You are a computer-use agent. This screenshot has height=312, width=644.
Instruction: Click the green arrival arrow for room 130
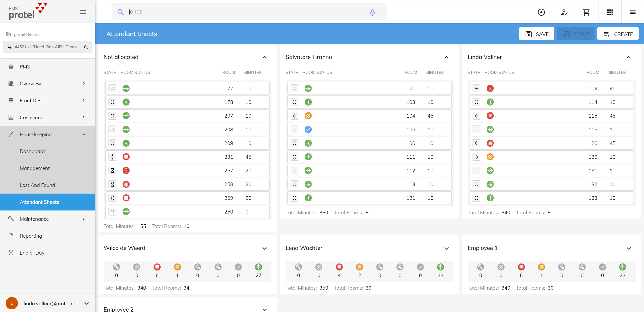(x=476, y=157)
